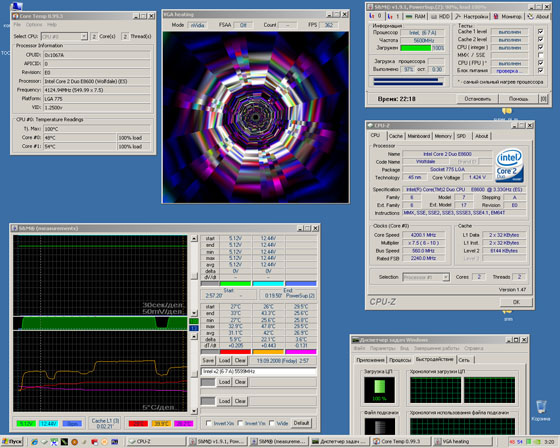This screenshot has height=448, width=560.
Task: Open the Файл menu in Task Manager
Action: [359, 348]
